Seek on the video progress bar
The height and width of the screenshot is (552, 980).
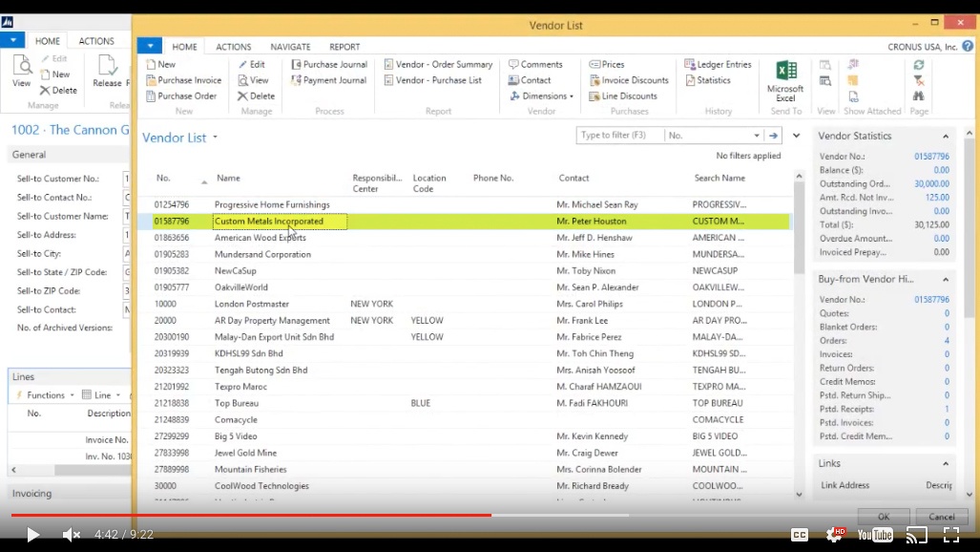490,515
